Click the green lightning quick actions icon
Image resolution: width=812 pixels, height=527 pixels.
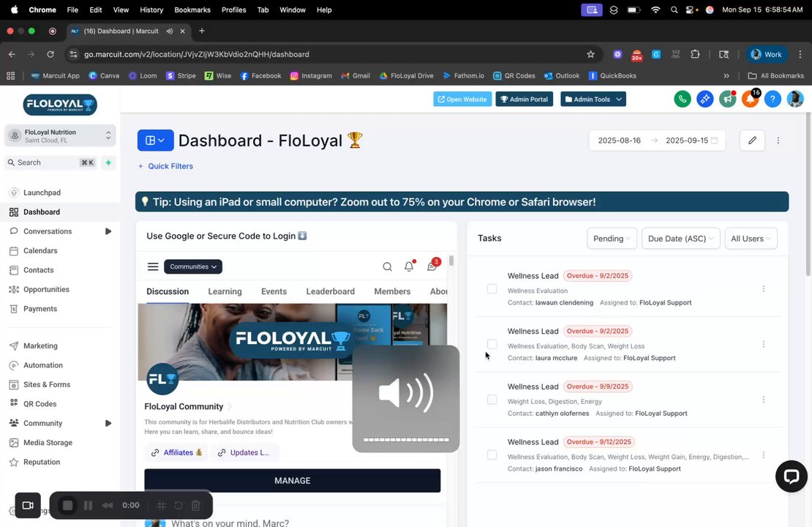[x=108, y=162]
